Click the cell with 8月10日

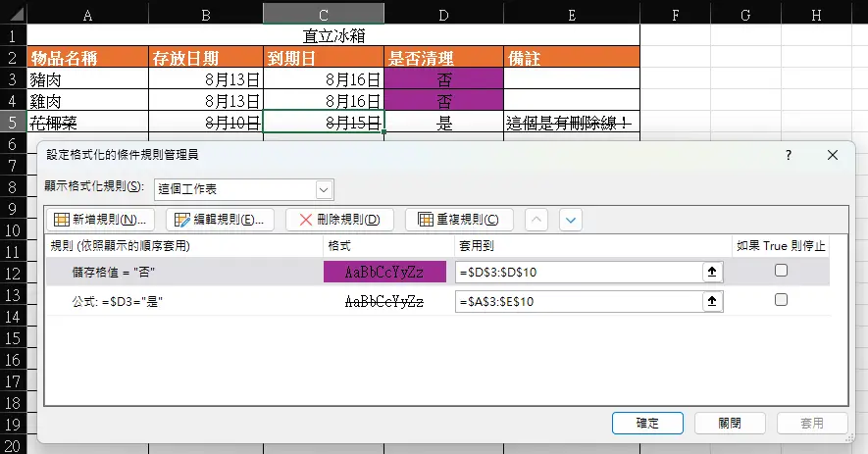(206, 123)
